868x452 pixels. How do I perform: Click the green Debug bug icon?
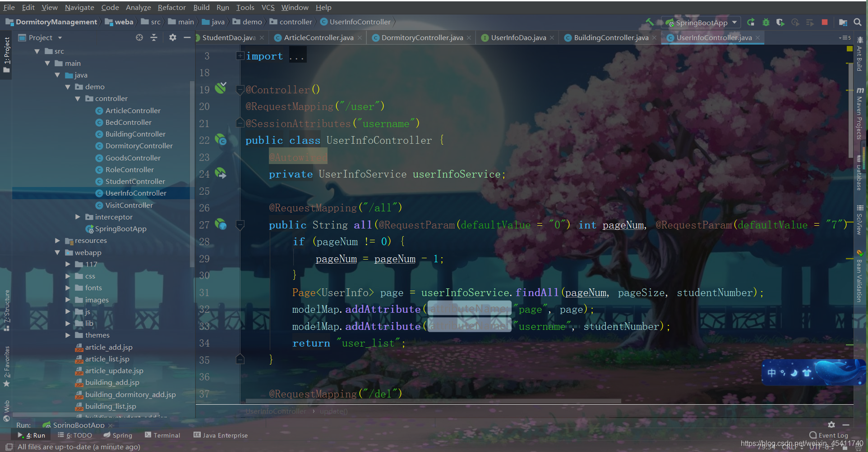(x=766, y=22)
